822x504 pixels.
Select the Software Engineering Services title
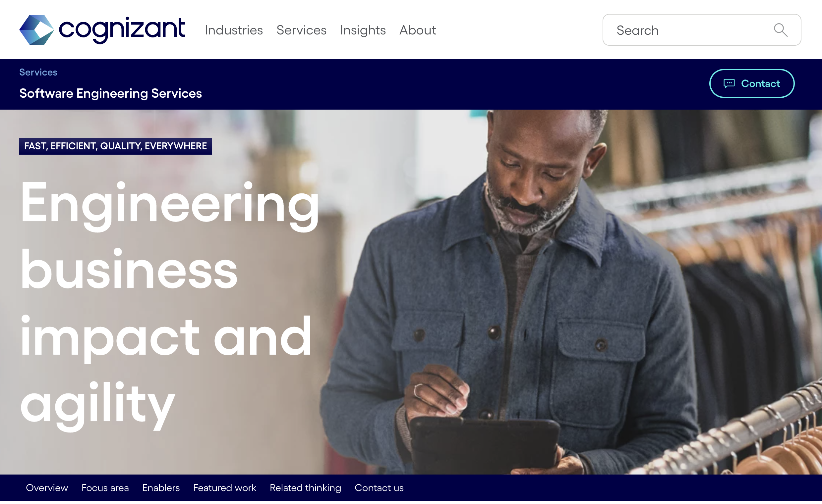(x=110, y=93)
